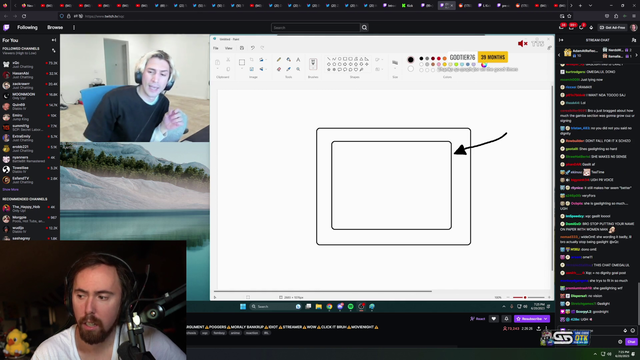Adjust the Paint zoom slider

pos(525,298)
